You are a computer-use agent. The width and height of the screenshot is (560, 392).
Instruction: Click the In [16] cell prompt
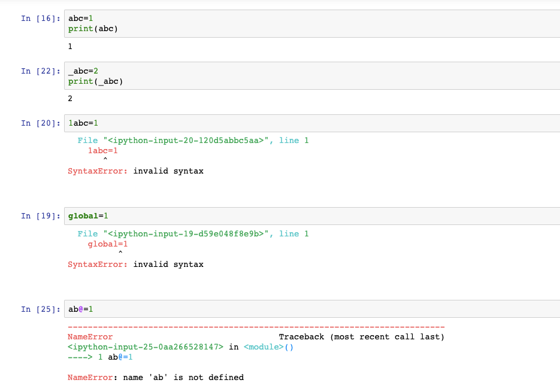click(x=40, y=19)
